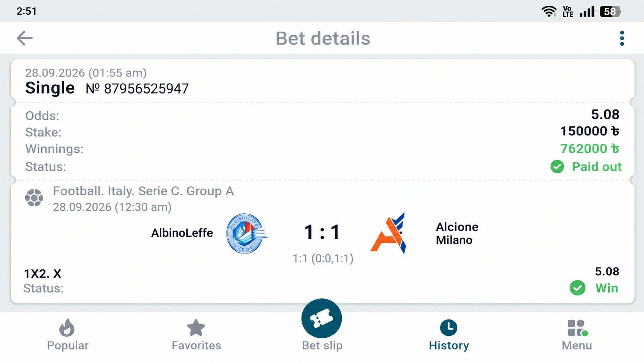Tap the battery indicator showing 58
The height and width of the screenshot is (362, 644).
coord(610,12)
